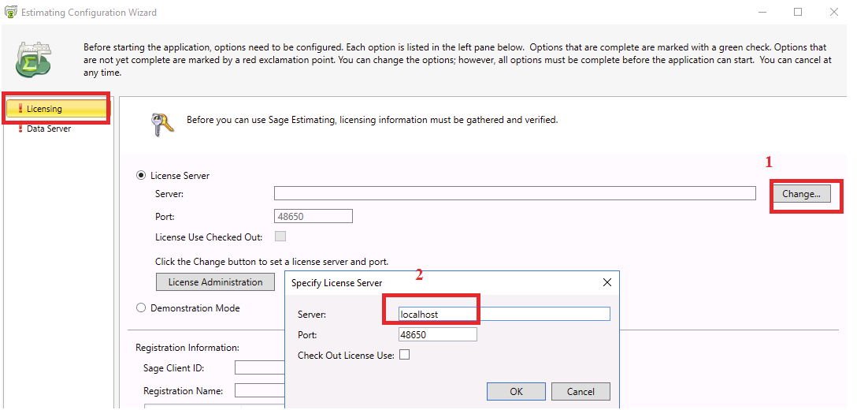Click the 'Specify License Server' dialog title
The image size is (868, 410).
point(336,283)
